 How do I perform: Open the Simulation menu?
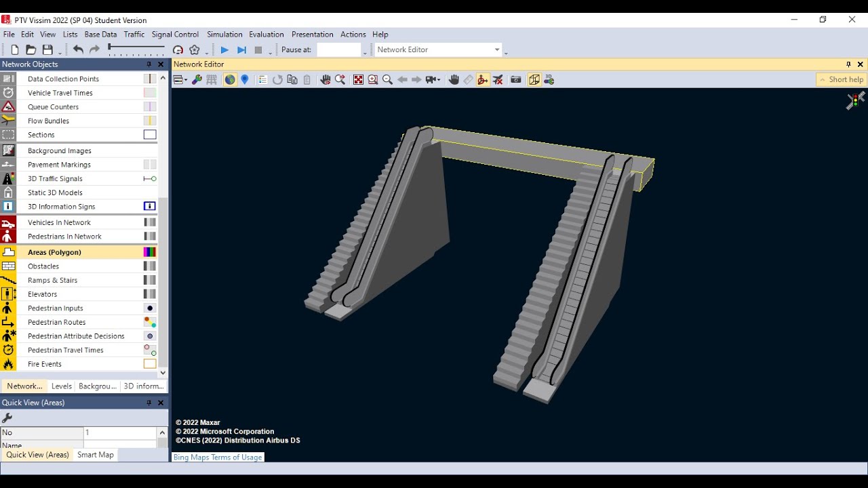[x=224, y=34]
